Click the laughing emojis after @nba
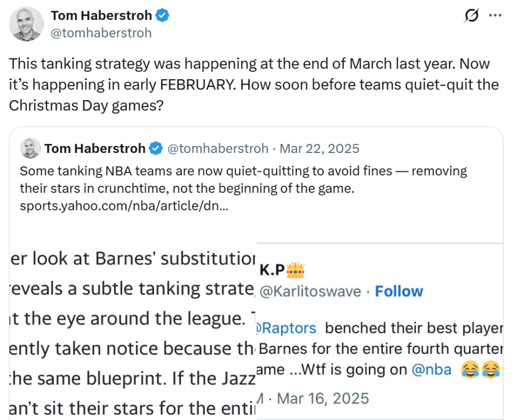517x420 pixels. 480,370
